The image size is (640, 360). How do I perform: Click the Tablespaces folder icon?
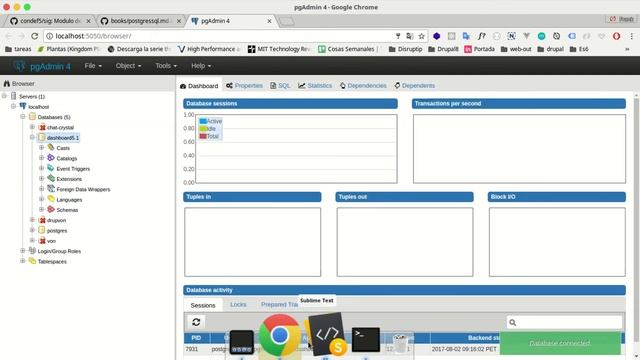point(32,261)
